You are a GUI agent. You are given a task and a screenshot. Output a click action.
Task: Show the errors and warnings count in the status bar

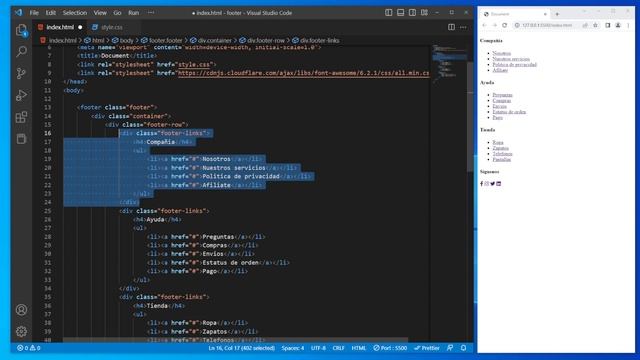tap(29, 348)
